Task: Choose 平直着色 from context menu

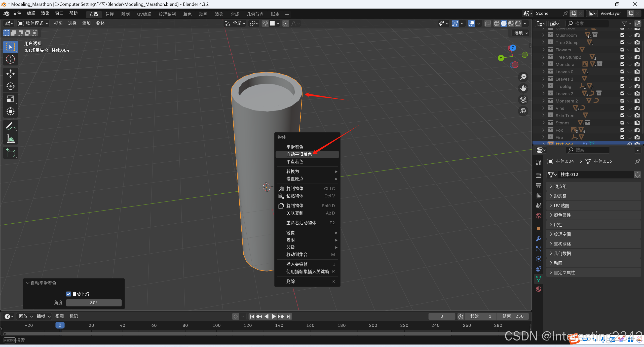Action: click(295, 162)
